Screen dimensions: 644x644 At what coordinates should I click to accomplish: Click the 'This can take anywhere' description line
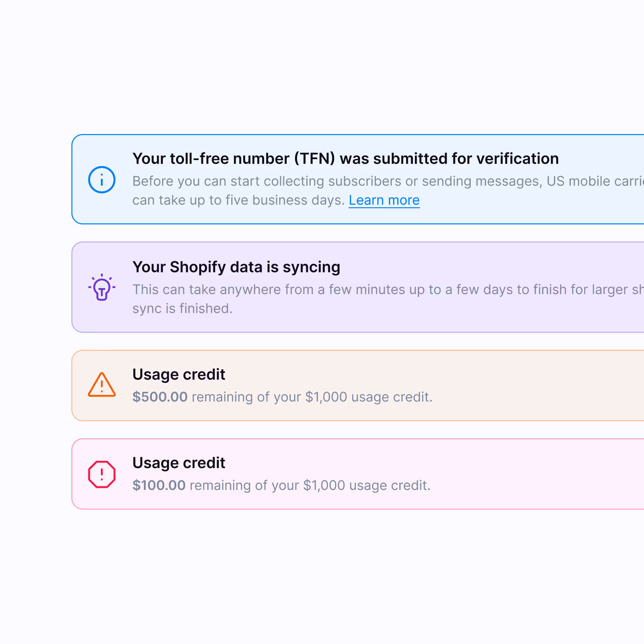[388, 290]
